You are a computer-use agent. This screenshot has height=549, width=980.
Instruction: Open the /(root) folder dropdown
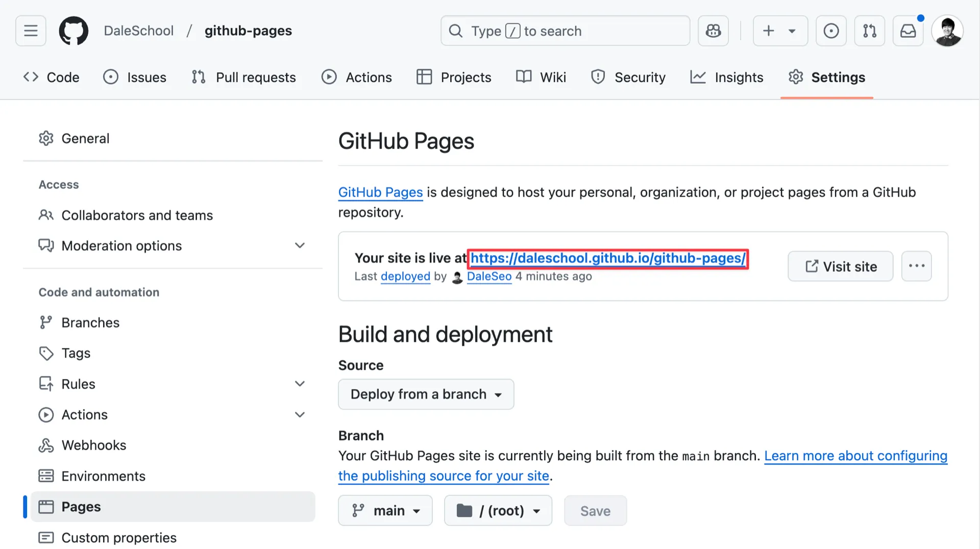point(498,510)
